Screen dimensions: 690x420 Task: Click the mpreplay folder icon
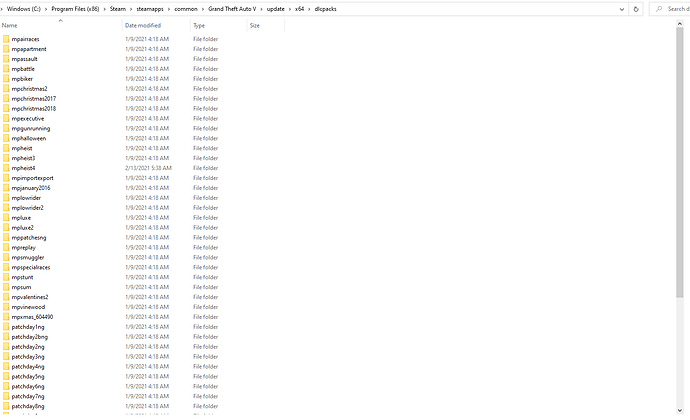(x=6, y=247)
